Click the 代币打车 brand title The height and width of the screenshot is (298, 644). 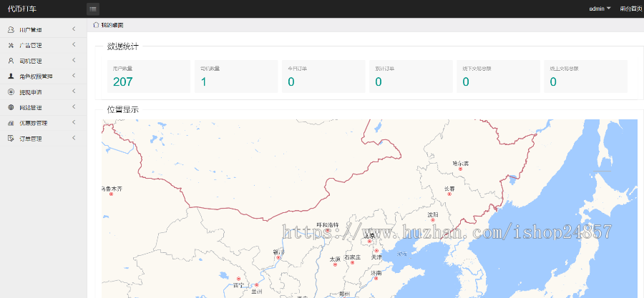[x=21, y=9]
